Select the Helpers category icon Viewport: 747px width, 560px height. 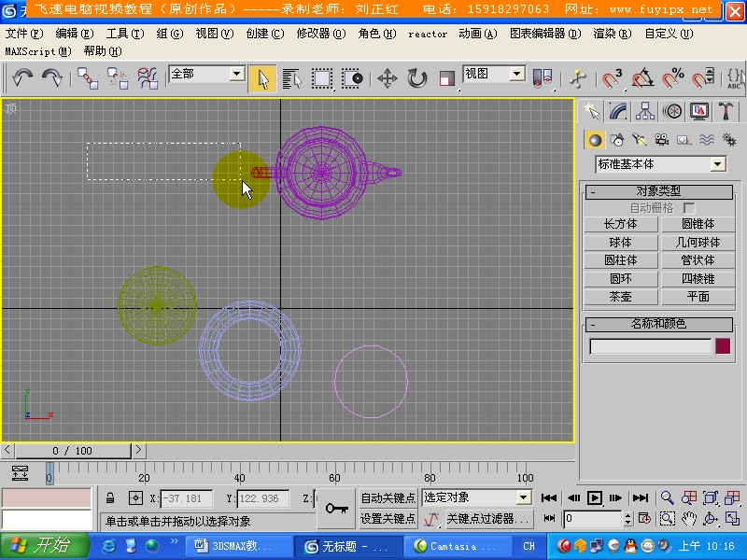click(684, 140)
